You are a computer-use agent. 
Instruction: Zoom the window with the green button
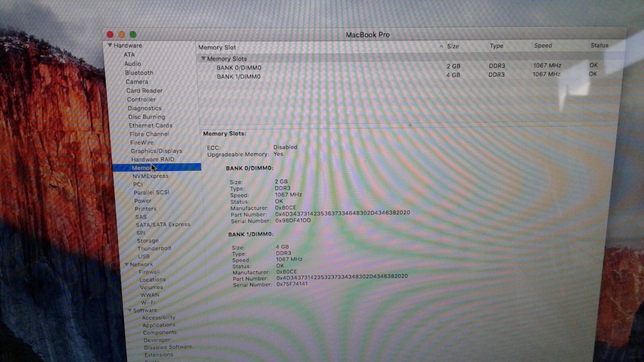(x=133, y=35)
